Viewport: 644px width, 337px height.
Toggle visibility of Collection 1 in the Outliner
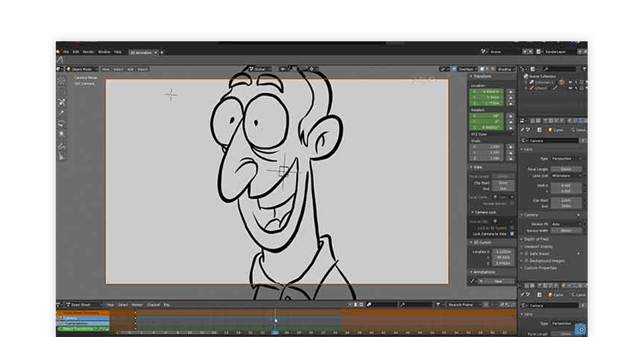tap(571, 83)
